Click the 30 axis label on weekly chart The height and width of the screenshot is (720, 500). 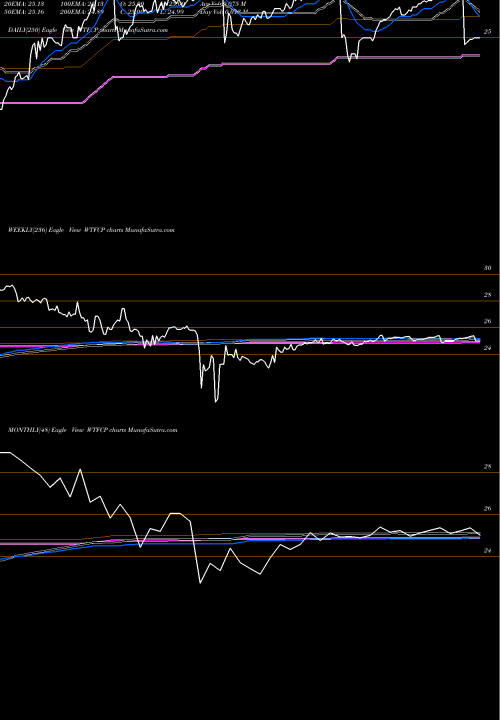pos(487,268)
